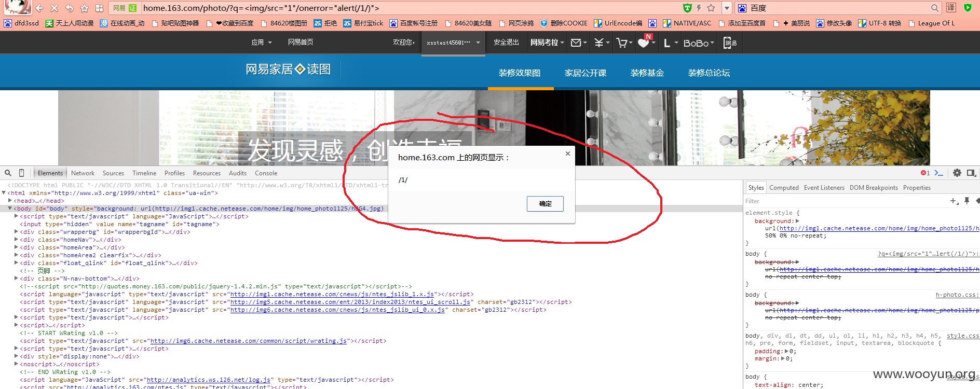Viewport: 980px width, 389px height.
Task: Close the alert dialog with X
Action: tap(568, 154)
